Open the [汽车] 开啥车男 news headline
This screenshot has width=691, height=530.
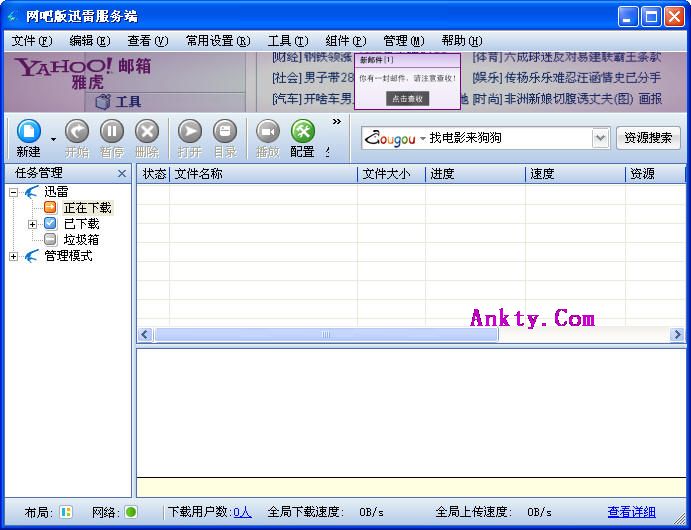coord(313,99)
